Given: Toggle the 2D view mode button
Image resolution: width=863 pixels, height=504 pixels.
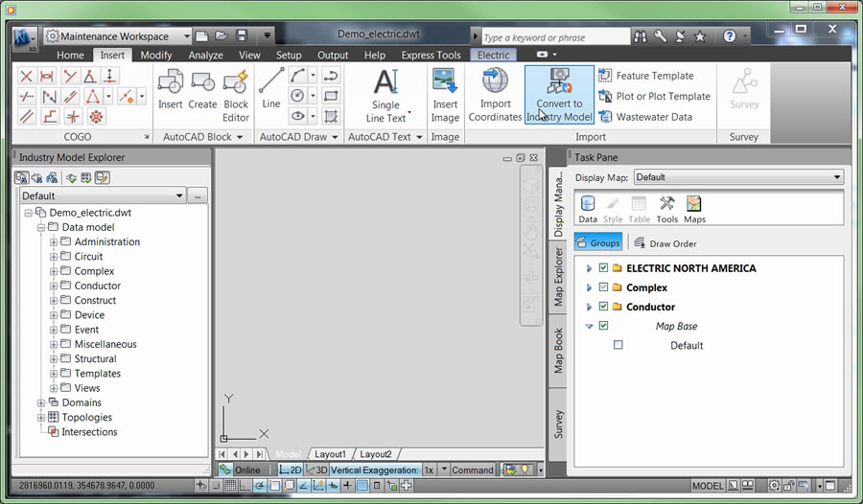Looking at the screenshot, I should click(290, 470).
